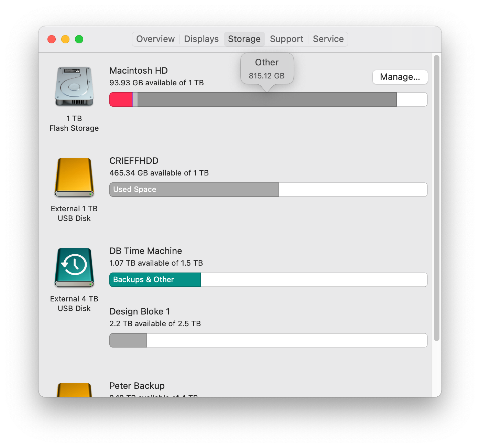Click the Peter Backup volume name

click(x=137, y=386)
